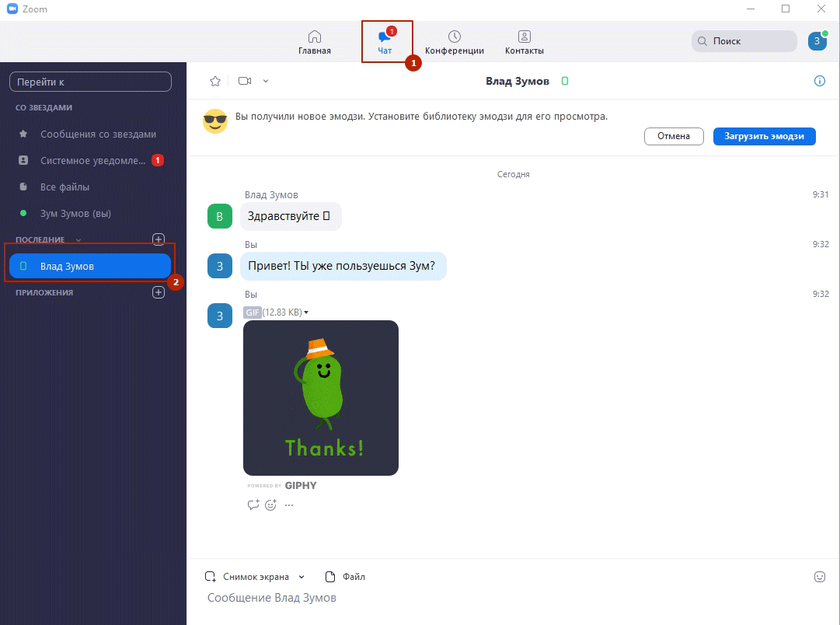Open chat info icon
840x625 pixels.
click(819, 81)
